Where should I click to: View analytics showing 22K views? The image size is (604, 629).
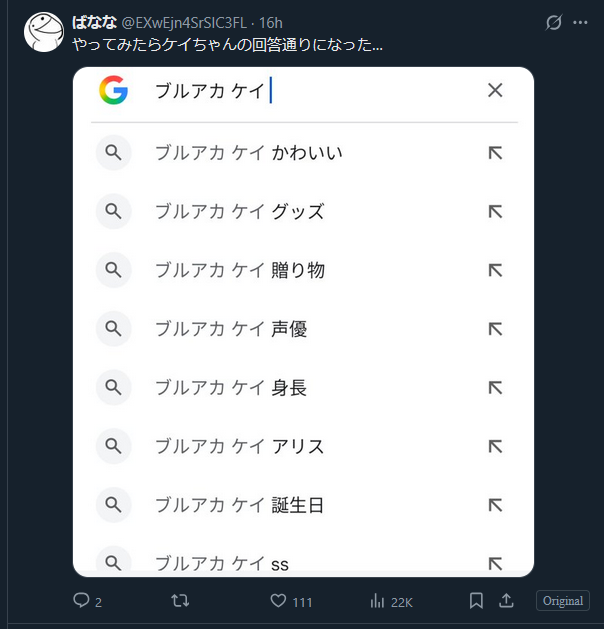(x=391, y=601)
